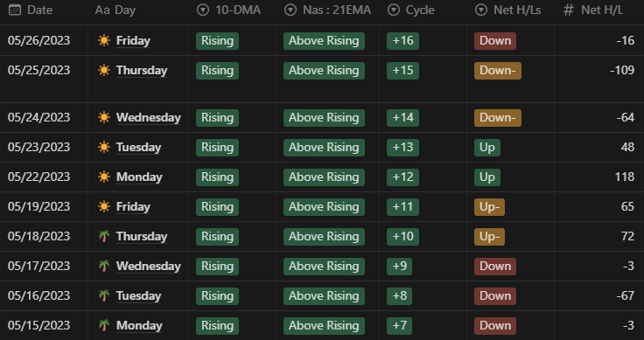The height and width of the screenshot is (340, 644).
Task: Open the Tuesday page on 05/16/2023
Action: (x=139, y=295)
